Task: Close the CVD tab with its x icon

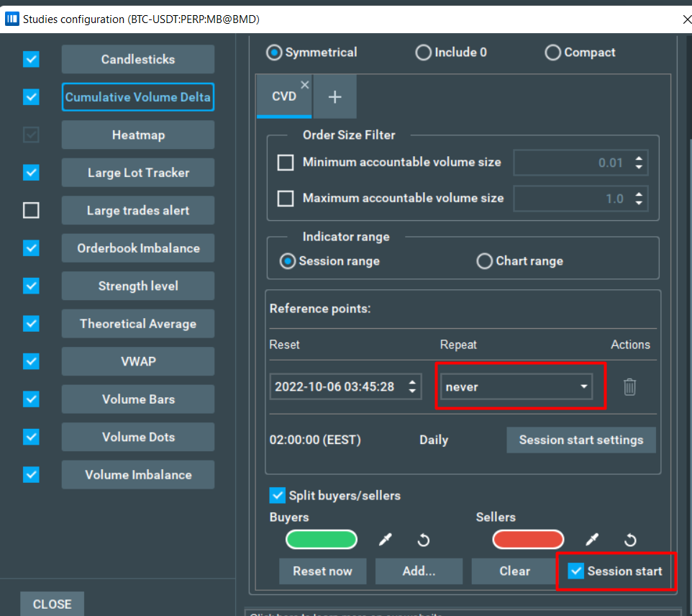Action: click(304, 85)
